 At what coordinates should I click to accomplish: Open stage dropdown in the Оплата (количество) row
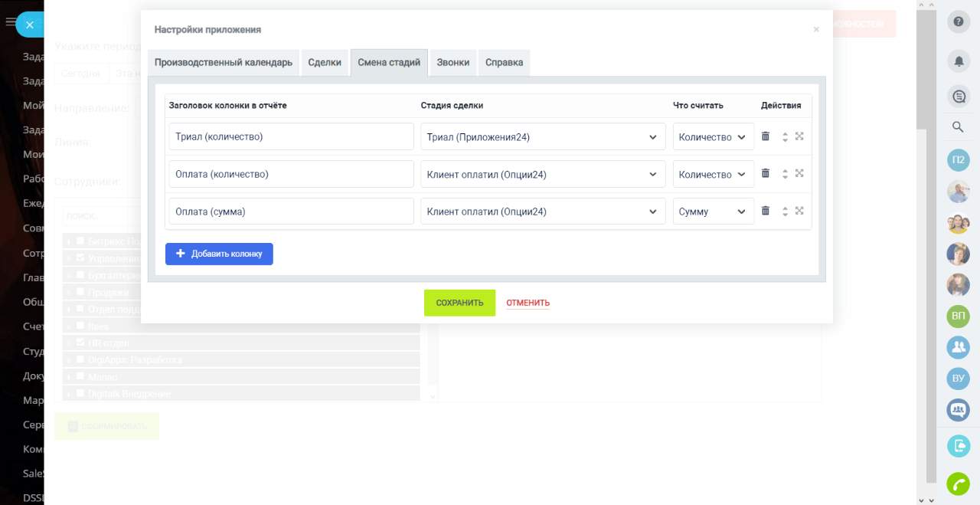pyautogui.click(x=542, y=175)
